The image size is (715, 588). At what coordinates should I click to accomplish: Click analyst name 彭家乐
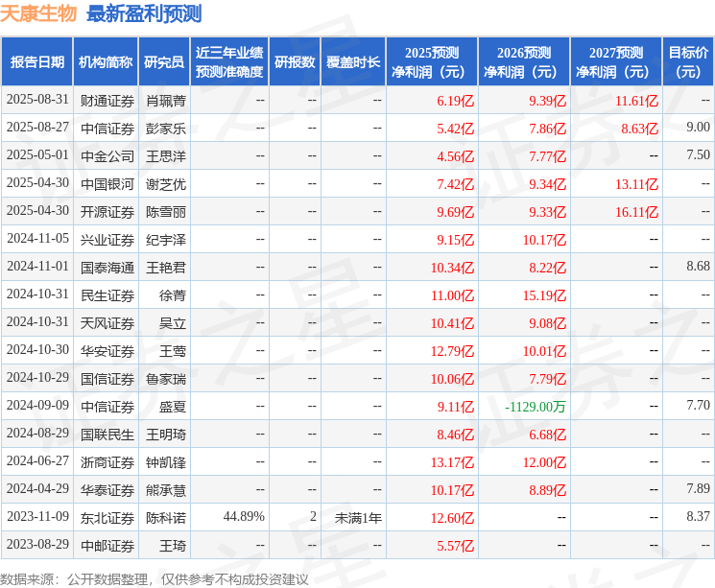pyautogui.click(x=166, y=129)
